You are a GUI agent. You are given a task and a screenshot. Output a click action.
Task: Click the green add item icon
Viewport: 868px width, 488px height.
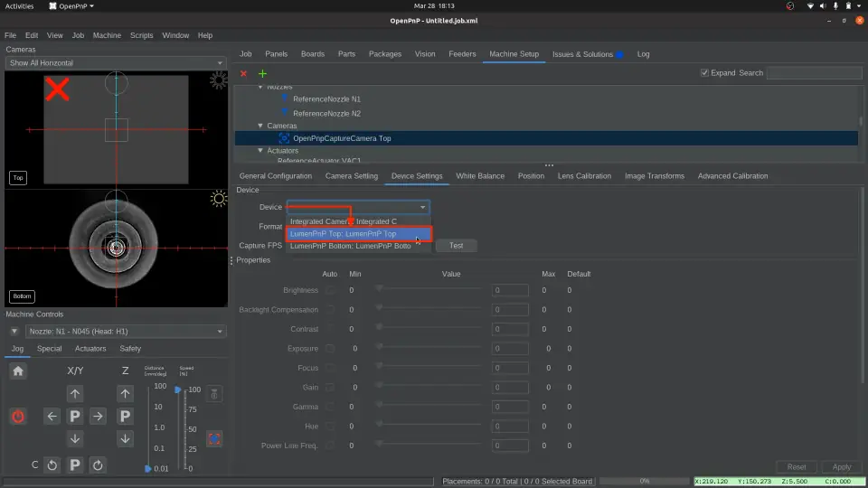point(263,73)
